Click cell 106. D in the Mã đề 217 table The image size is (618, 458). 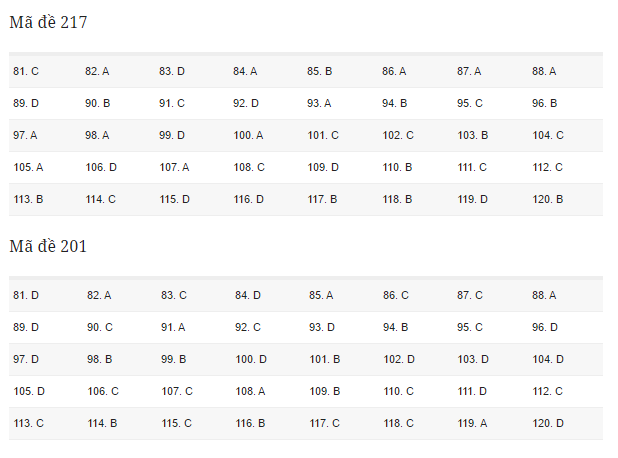coord(101,168)
